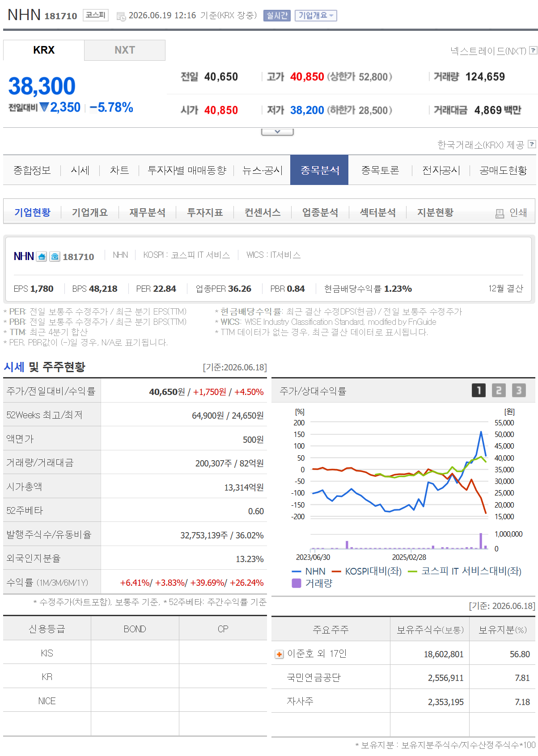Open the 한국거래소(KRX) 제공 help icon
Screen dimensions: 538x756
click(x=532, y=144)
